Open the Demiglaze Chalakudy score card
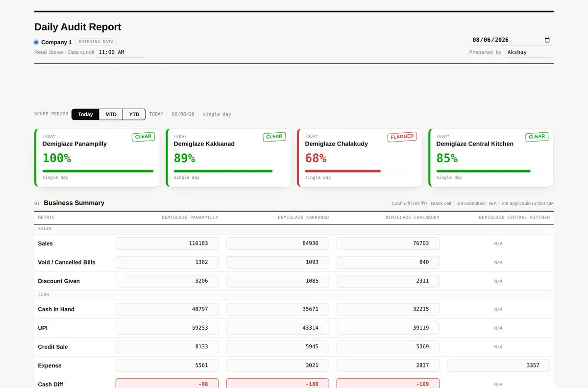 pos(360,158)
